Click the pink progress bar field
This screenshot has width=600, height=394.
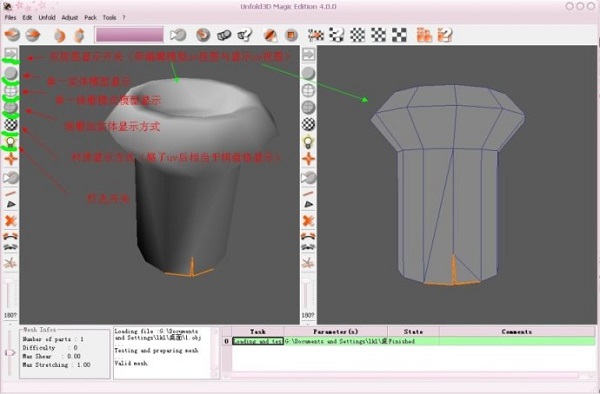tap(129, 35)
